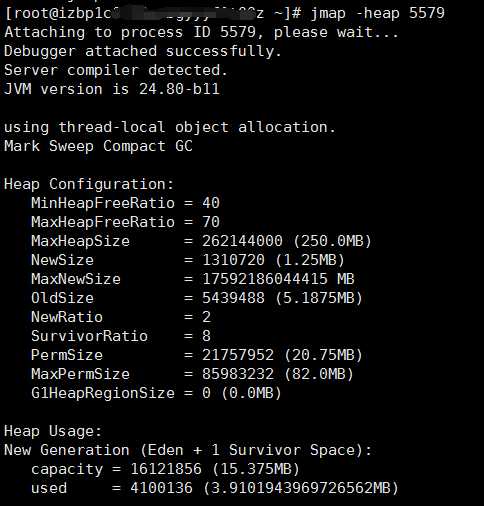Click the MaxHeapFreeRatio value 70
484x506 pixels.
211,222
